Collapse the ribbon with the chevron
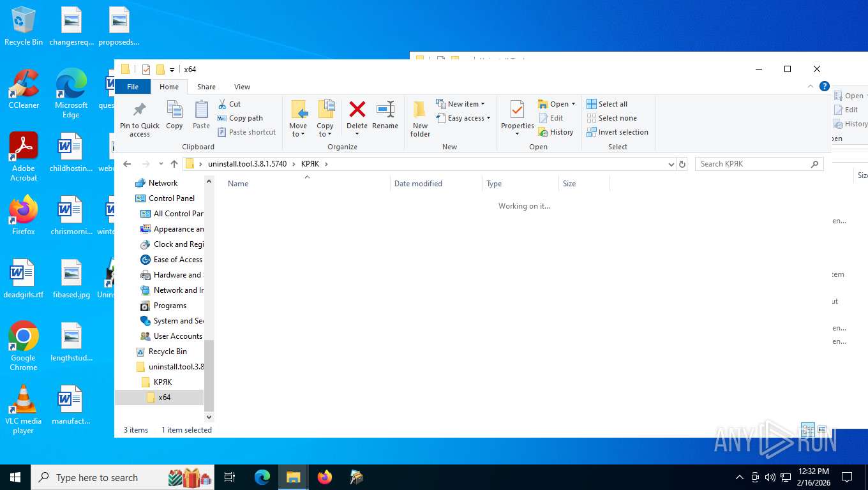 tap(811, 86)
